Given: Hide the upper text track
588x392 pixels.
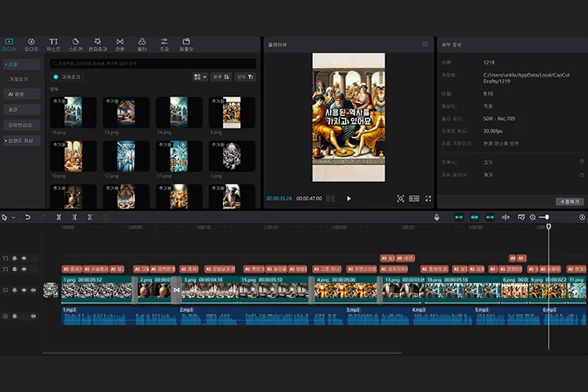Looking at the screenshot, I should (x=24, y=258).
